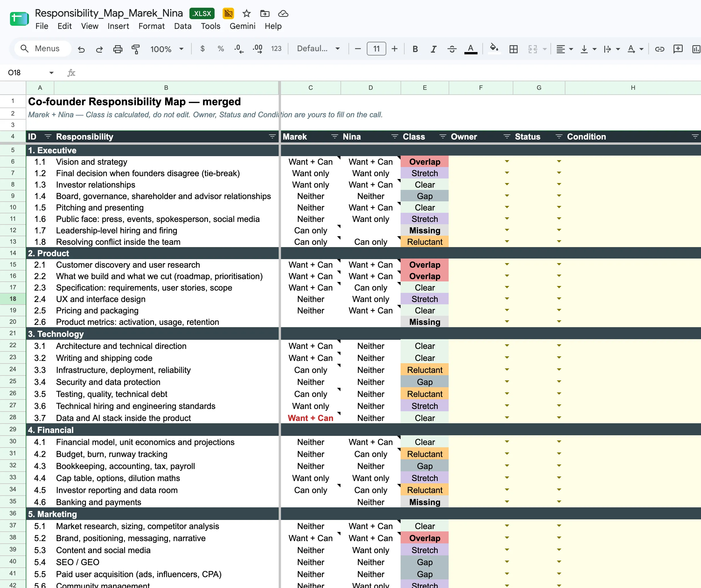This screenshot has height=588, width=701.
Task: Open Status dropdown for Investor relationships row
Action: tap(559, 184)
